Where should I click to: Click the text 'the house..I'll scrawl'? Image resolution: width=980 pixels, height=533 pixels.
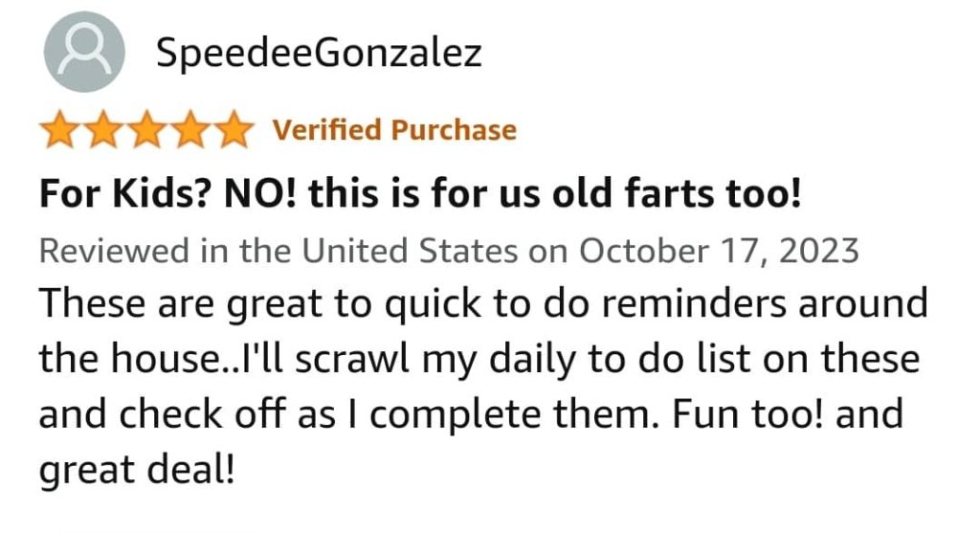click(x=225, y=359)
